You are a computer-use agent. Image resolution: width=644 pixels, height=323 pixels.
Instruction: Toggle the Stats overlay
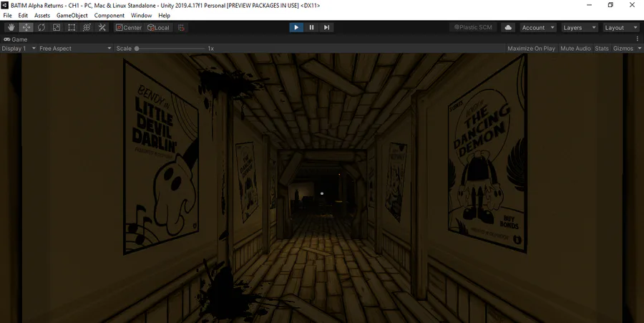coord(602,49)
